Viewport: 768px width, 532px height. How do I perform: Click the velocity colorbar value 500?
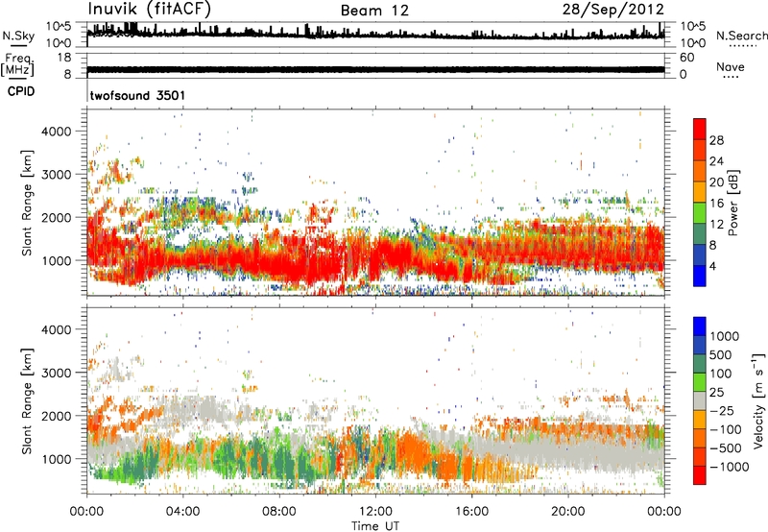(x=721, y=355)
